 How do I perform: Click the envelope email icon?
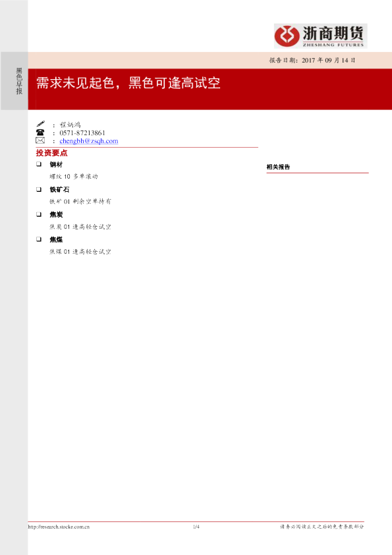click(x=40, y=140)
